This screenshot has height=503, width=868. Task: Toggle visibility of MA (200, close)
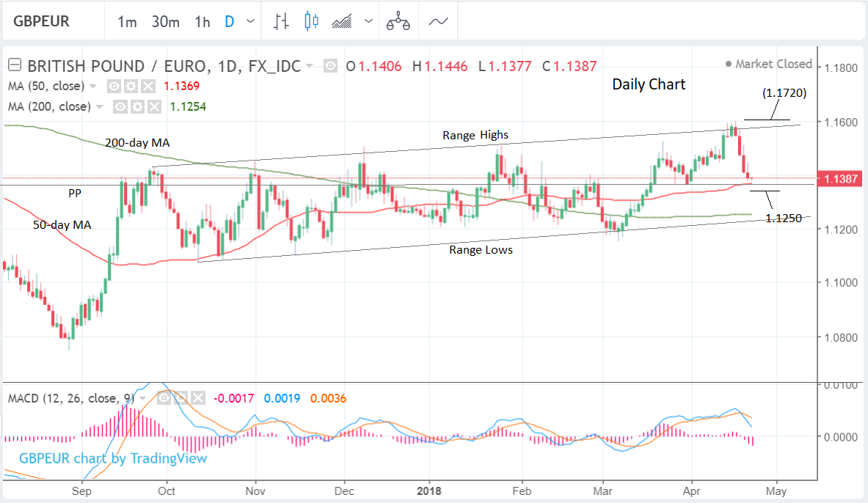(120, 107)
